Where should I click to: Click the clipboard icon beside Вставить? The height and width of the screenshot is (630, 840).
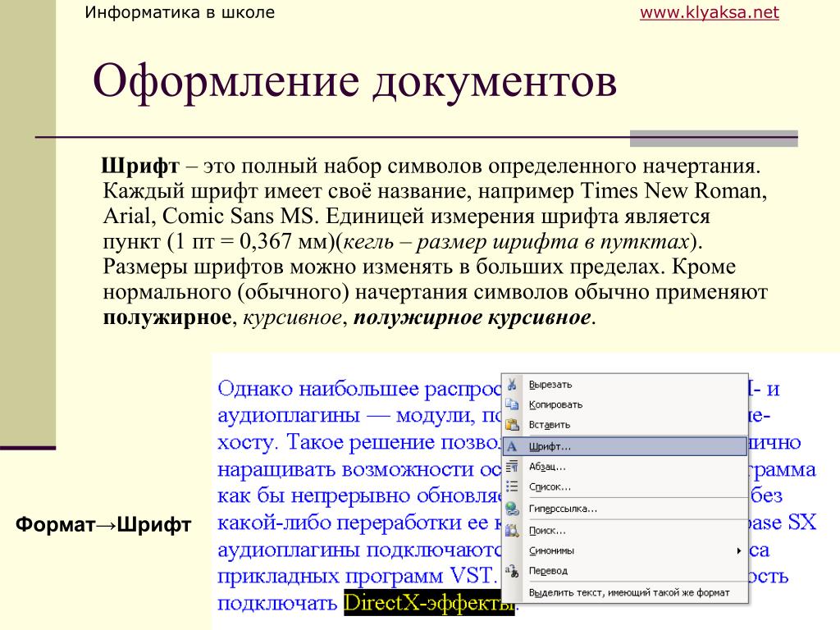tap(512, 424)
